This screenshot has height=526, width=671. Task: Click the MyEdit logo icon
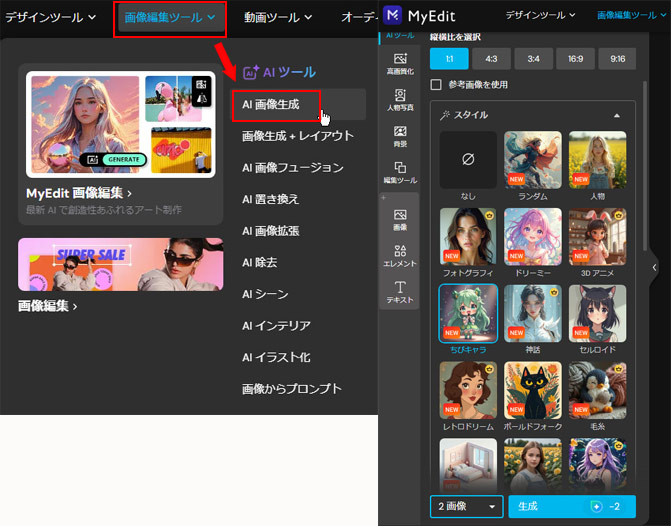click(396, 15)
